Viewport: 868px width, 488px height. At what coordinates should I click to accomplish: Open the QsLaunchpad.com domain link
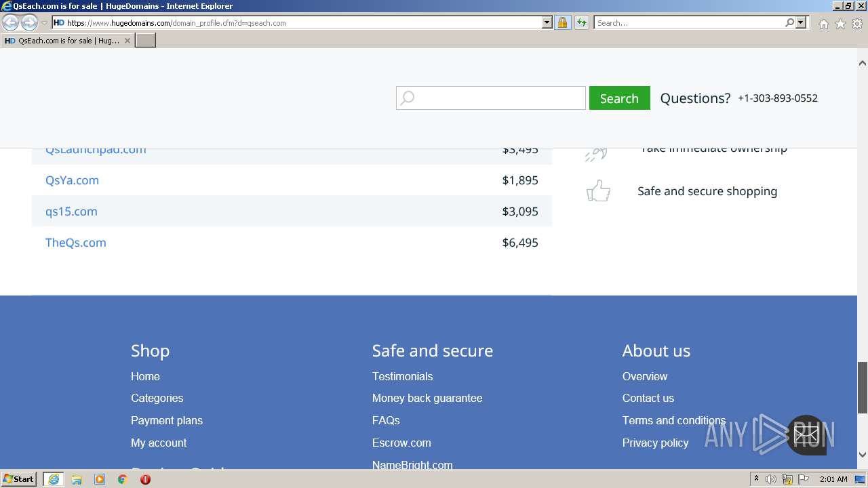(96, 150)
